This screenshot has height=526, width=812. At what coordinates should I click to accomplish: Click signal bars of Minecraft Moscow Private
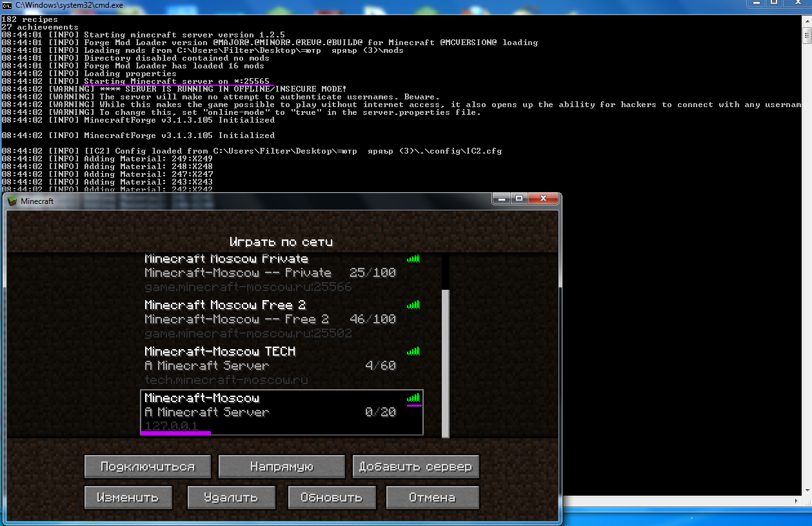413,259
